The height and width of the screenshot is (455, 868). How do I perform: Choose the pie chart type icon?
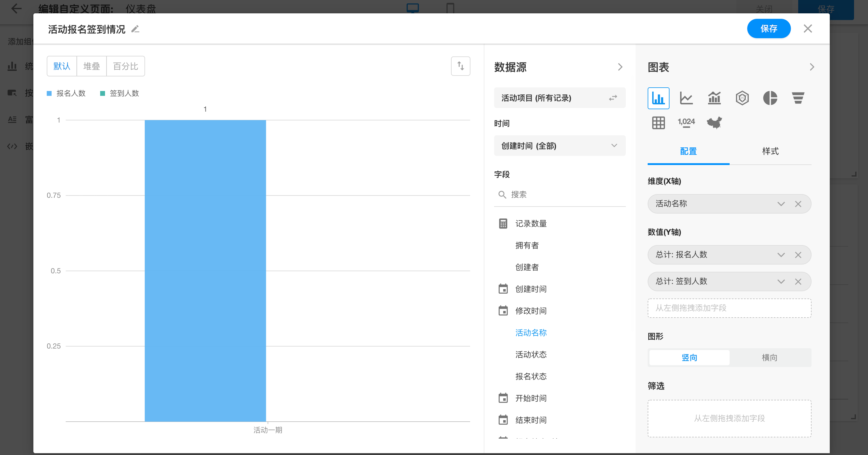point(770,98)
